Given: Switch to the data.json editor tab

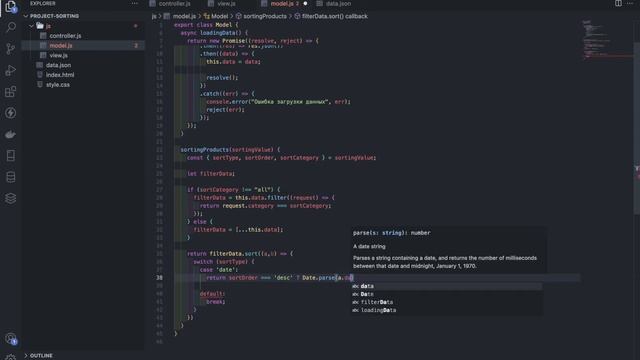Looking at the screenshot, I should pyautogui.click(x=338, y=4).
